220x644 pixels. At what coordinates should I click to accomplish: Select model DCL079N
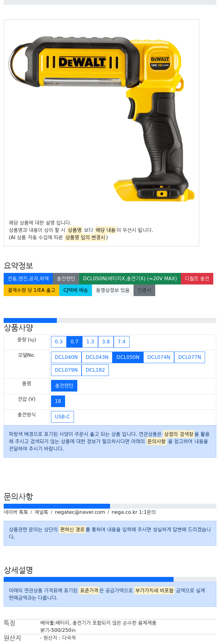point(66,370)
